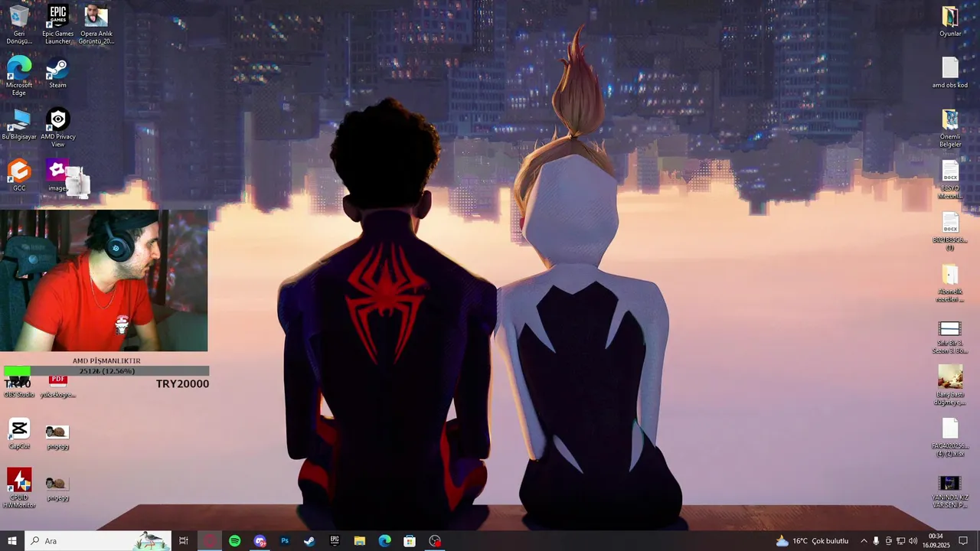Open the Geri Dönüşüm recycle bin icon
The height and width of the screenshot is (551, 980).
tap(19, 24)
